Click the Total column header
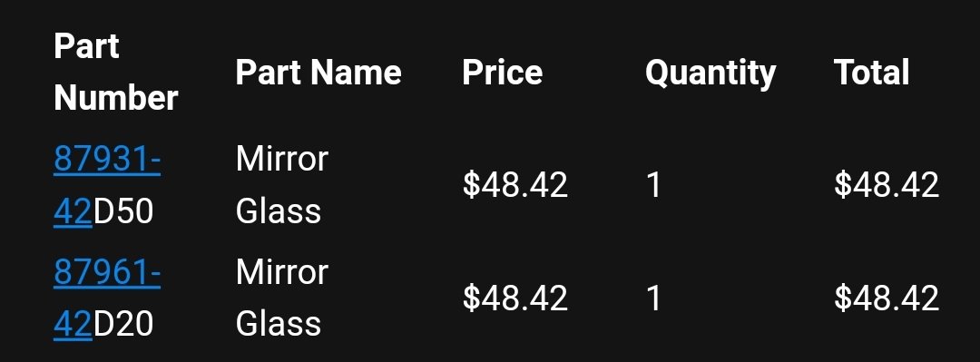980x362 pixels. [x=871, y=73]
